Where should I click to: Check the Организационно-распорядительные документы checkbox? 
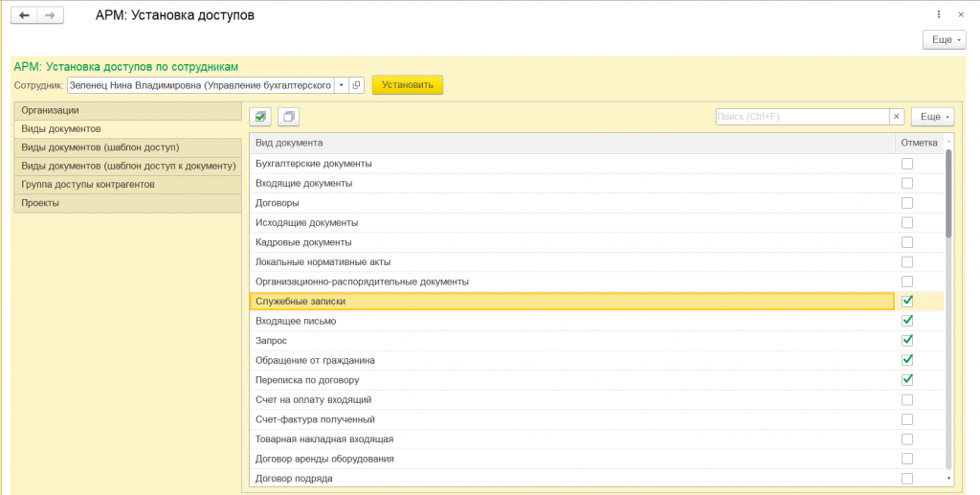pos(907,281)
